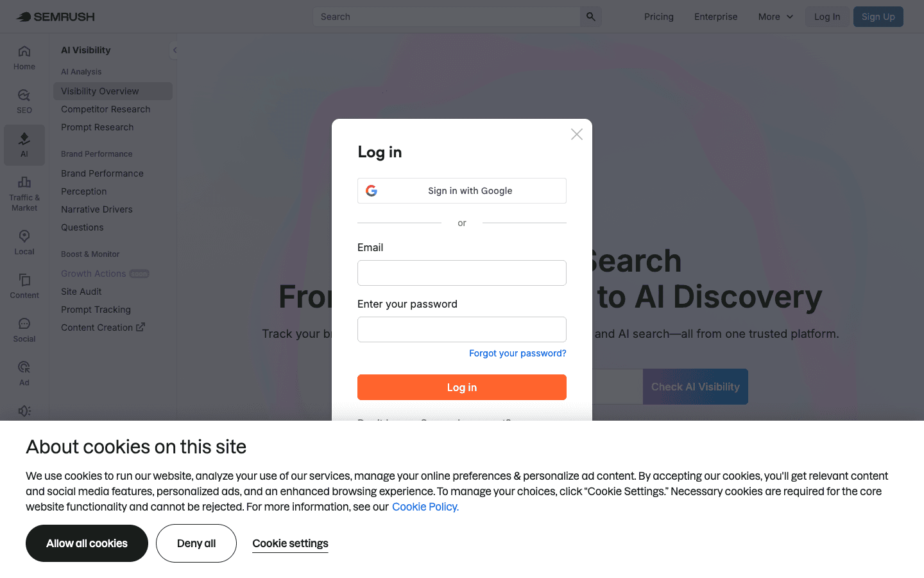The height and width of the screenshot is (578, 924).
Task: Click inside the Email input field
Action: point(461,272)
